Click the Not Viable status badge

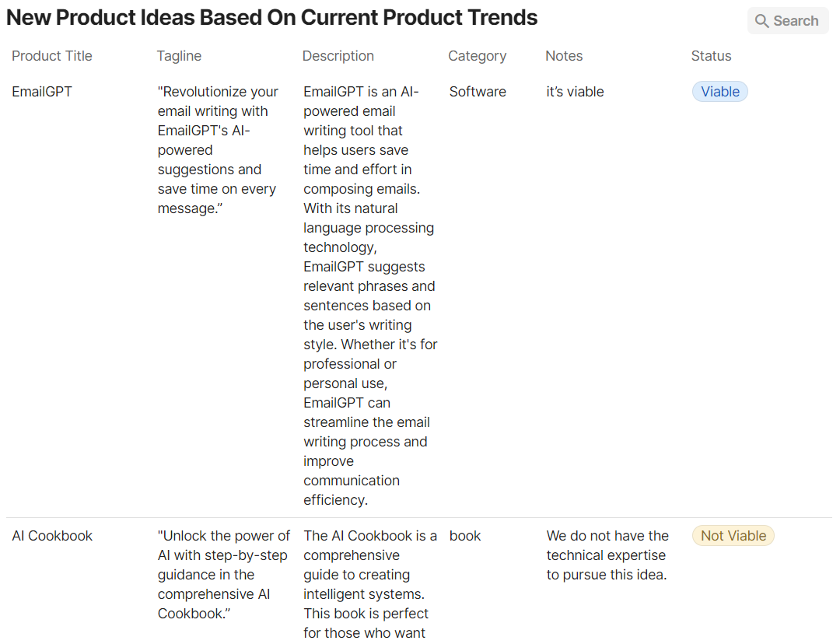tap(733, 536)
